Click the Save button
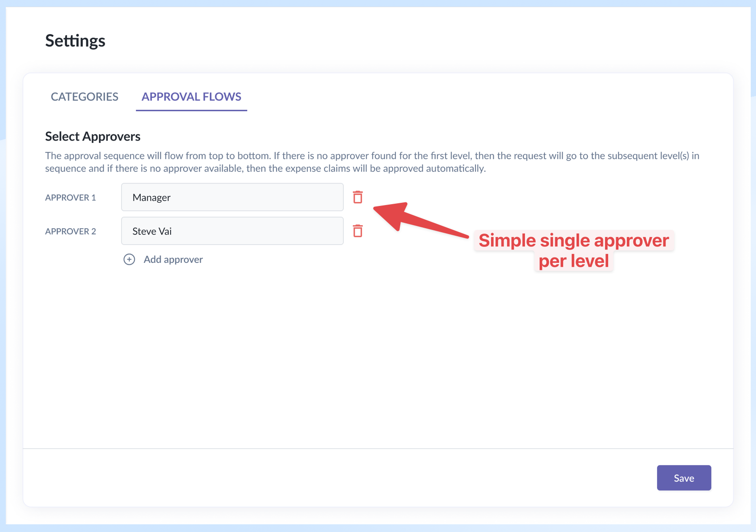This screenshot has height=532, width=756. (683, 477)
